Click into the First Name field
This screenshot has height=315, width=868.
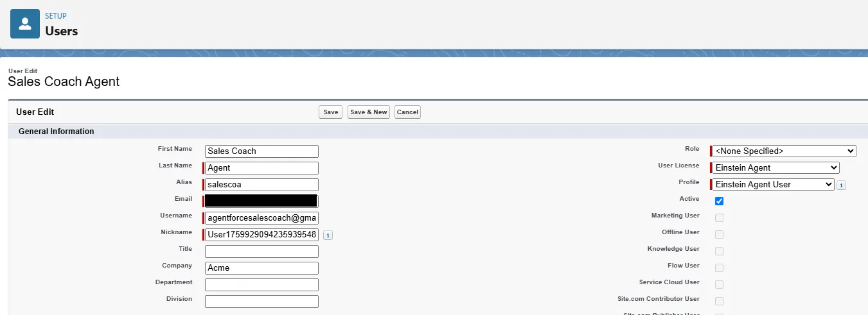pyautogui.click(x=261, y=151)
